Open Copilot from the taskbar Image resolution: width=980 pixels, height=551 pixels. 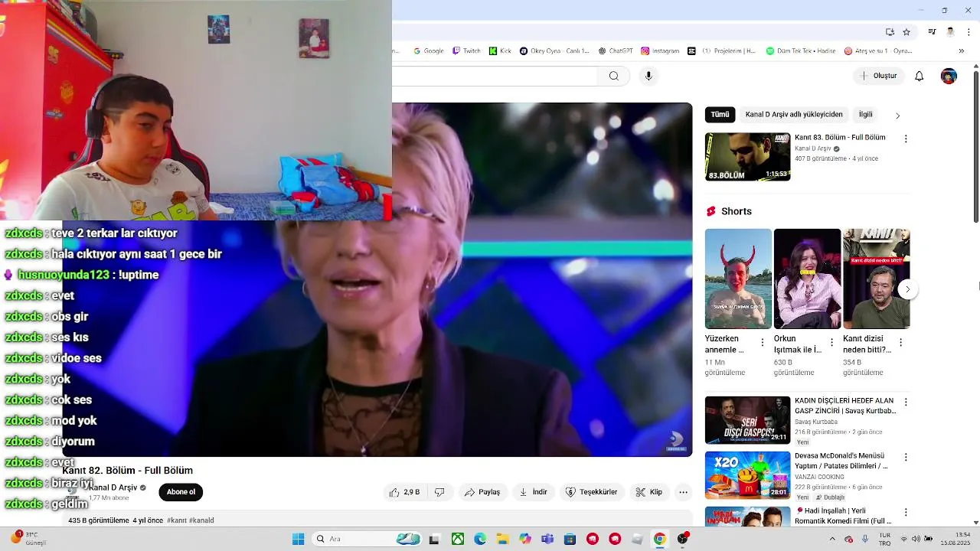point(524,539)
